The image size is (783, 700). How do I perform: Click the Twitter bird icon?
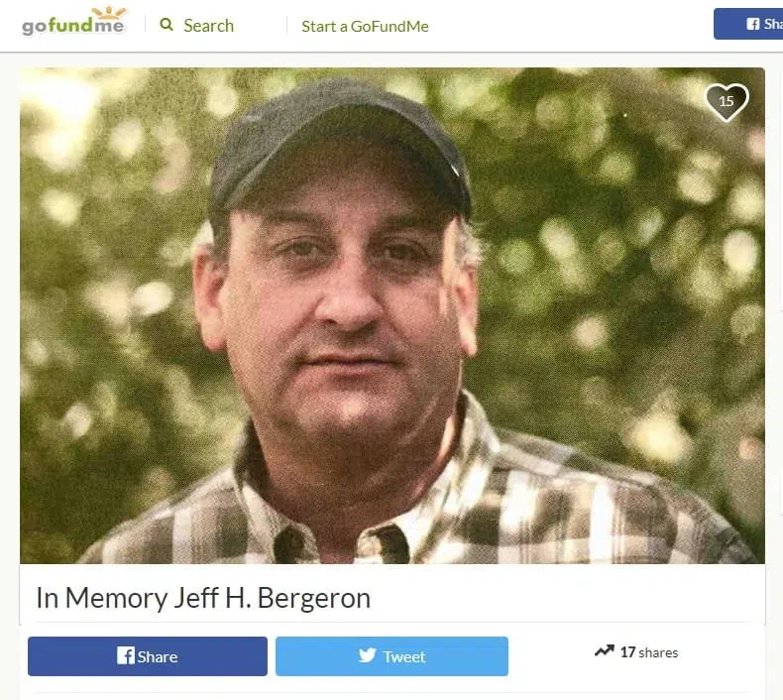[x=367, y=655]
